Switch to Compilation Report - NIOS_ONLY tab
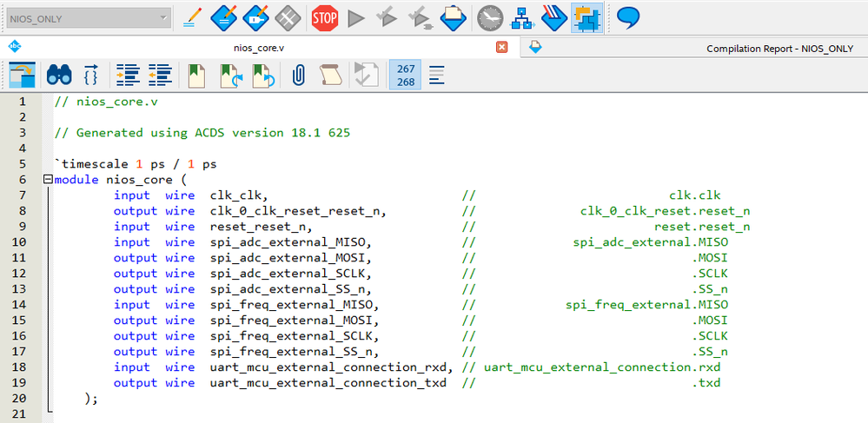868x423 pixels. [x=779, y=49]
